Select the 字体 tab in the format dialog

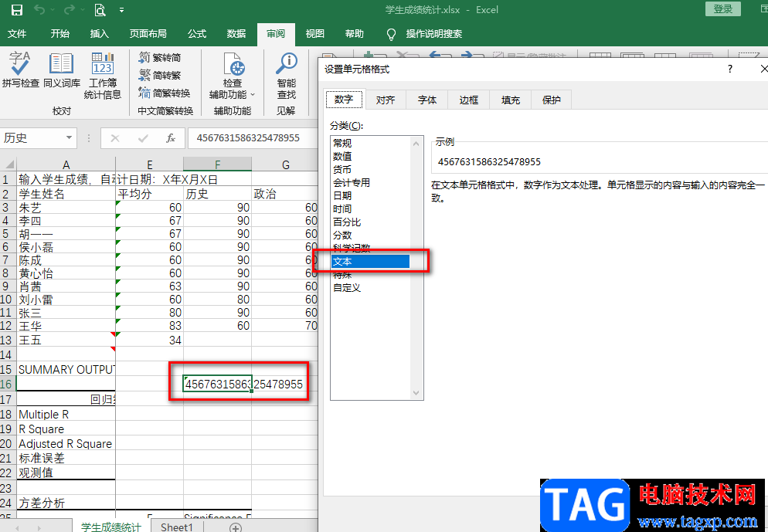426,100
